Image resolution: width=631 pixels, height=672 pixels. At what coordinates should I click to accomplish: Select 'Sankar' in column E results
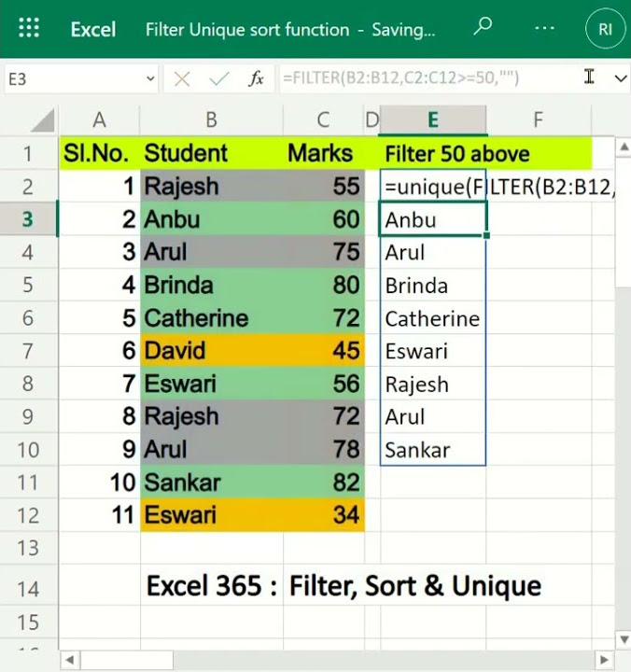[x=433, y=449]
